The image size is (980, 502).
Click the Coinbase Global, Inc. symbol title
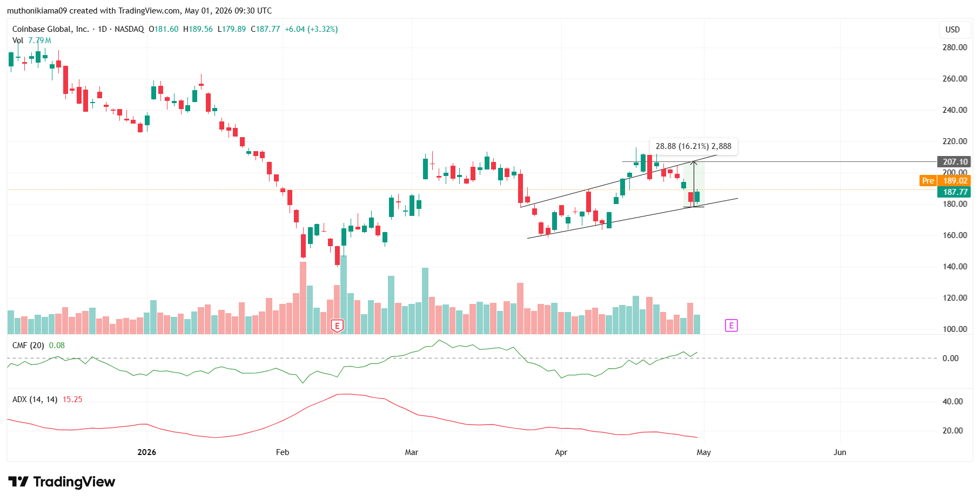[51, 29]
